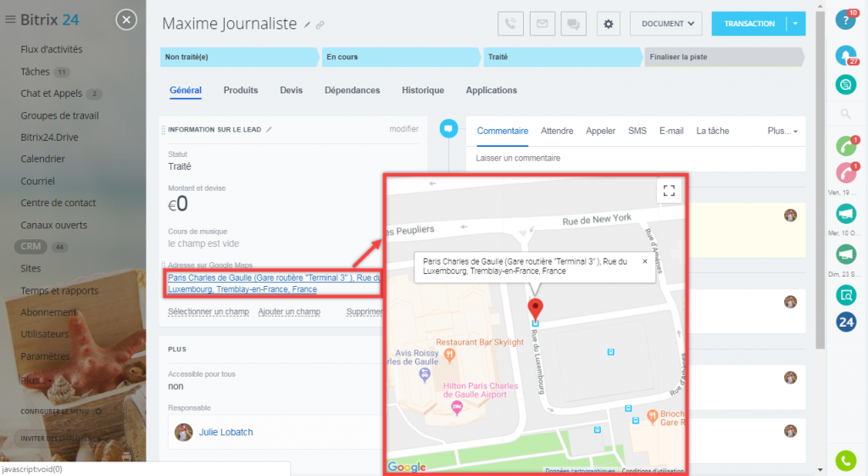868x476 pixels.
Task: Send email via envelope icon button
Action: (542, 24)
